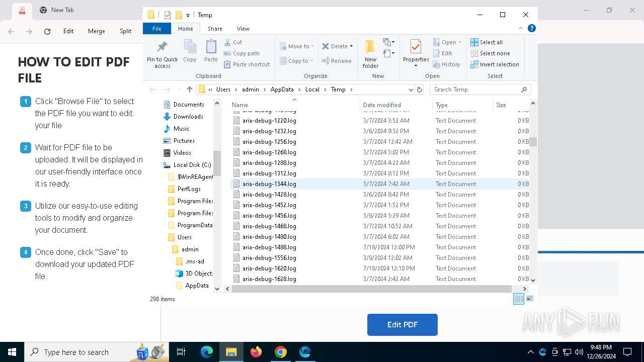
Task: Expand the Open command dropdown arrow
Action: (460, 42)
